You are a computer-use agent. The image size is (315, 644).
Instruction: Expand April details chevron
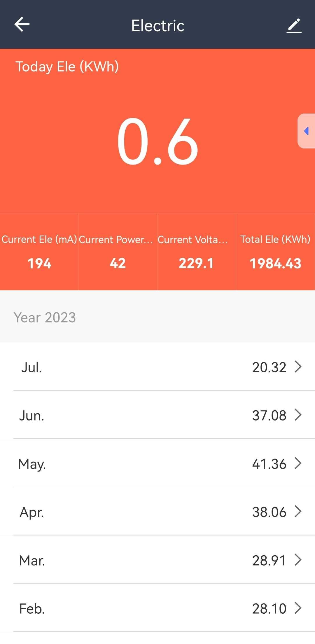coord(298,511)
